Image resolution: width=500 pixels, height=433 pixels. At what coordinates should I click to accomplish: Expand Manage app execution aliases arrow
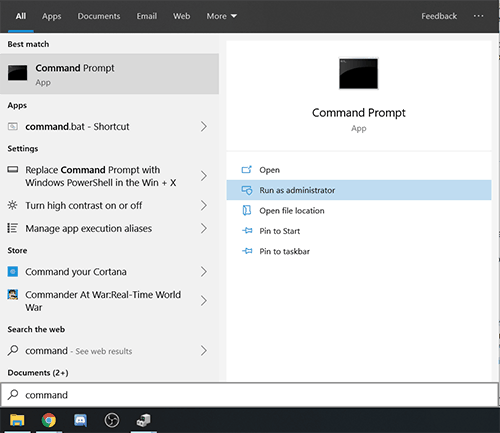(204, 228)
